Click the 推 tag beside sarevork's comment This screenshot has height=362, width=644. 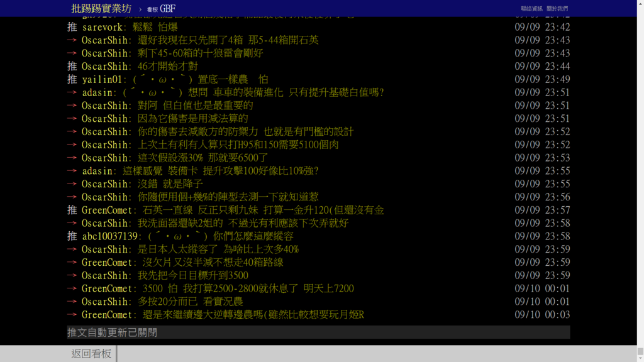[x=72, y=27]
